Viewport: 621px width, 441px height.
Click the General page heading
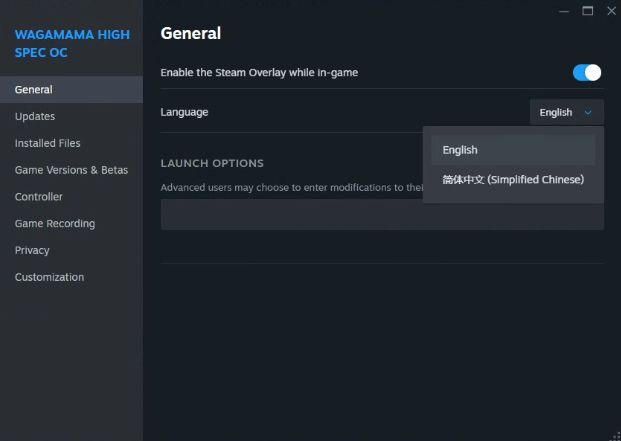[191, 33]
